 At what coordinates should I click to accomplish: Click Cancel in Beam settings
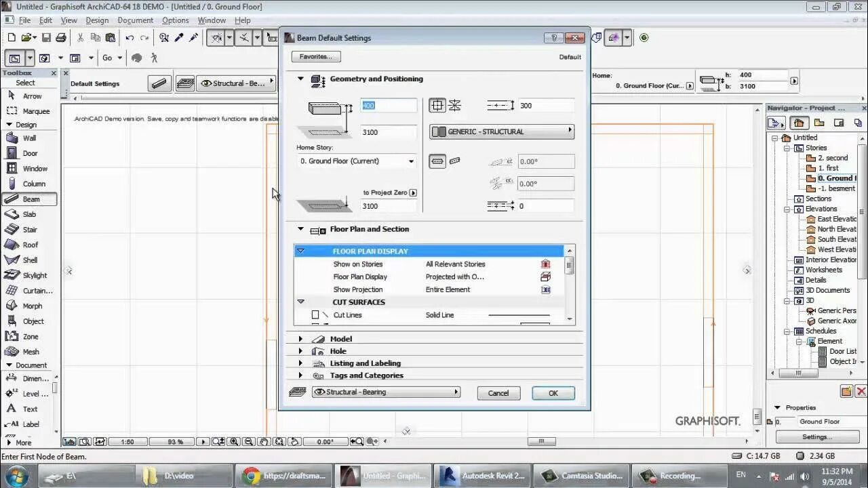coord(498,393)
